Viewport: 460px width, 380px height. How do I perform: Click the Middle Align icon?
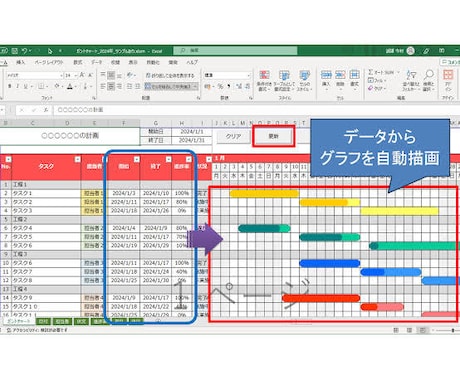tap(111, 75)
